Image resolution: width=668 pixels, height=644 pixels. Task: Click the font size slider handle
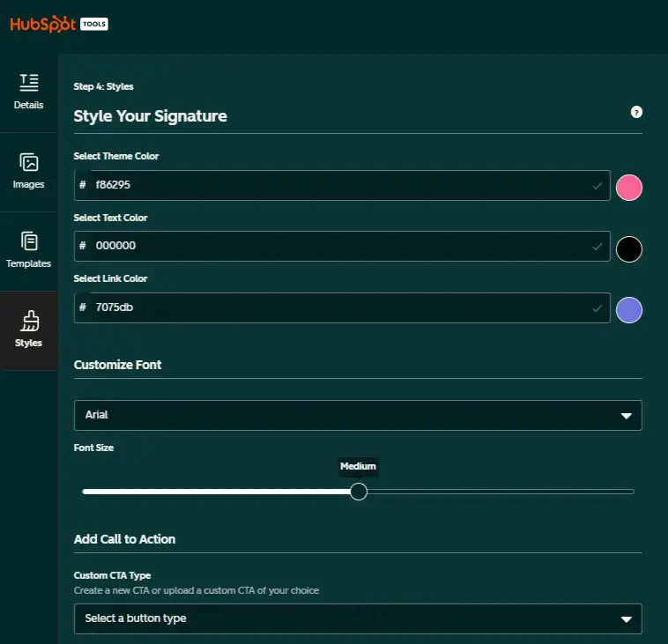[x=359, y=492]
